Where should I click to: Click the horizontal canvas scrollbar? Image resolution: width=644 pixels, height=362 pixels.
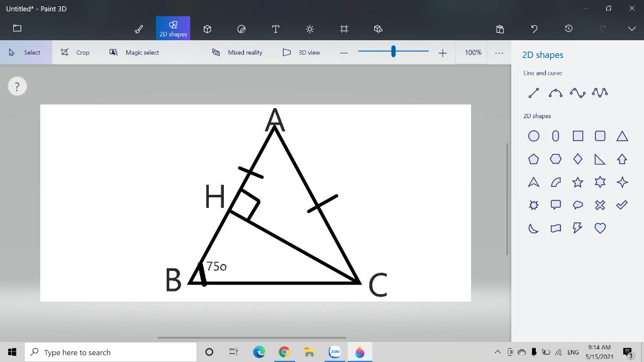[252, 337]
